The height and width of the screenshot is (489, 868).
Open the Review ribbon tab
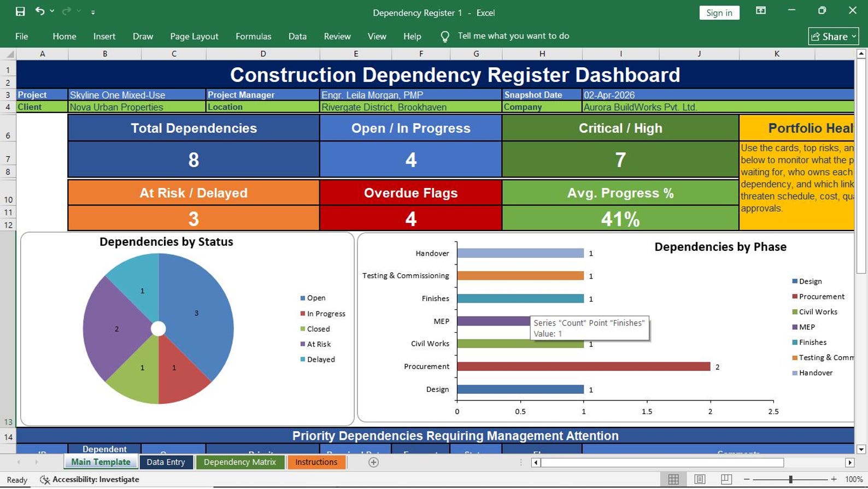point(337,36)
